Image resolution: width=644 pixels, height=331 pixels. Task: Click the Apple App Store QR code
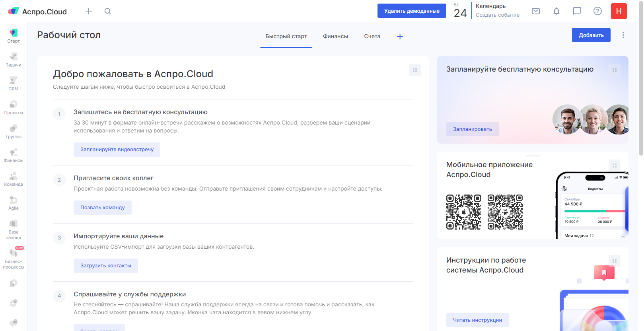tap(464, 212)
